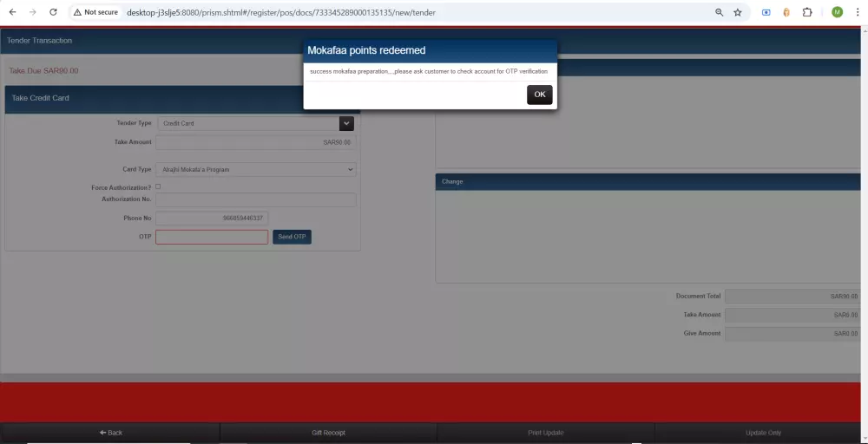This screenshot has width=868, height=444.
Task: Toggle the Force Authorization checkbox
Action: pyautogui.click(x=158, y=187)
